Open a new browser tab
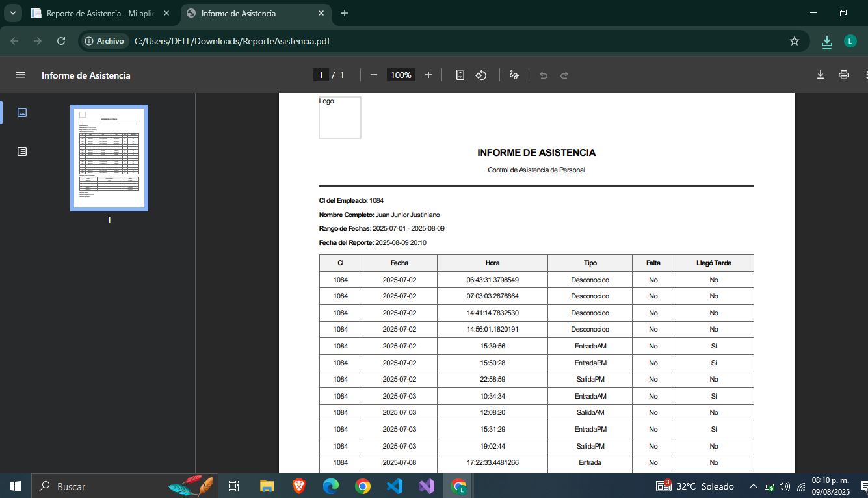 coord(345,13)
